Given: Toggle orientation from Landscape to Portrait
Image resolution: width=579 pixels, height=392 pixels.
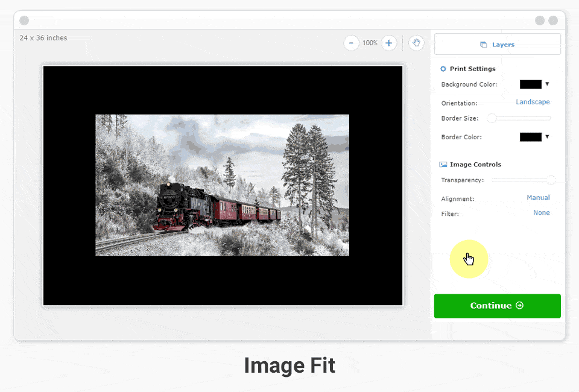Looking at the screenshot, I should click(533, 102).
